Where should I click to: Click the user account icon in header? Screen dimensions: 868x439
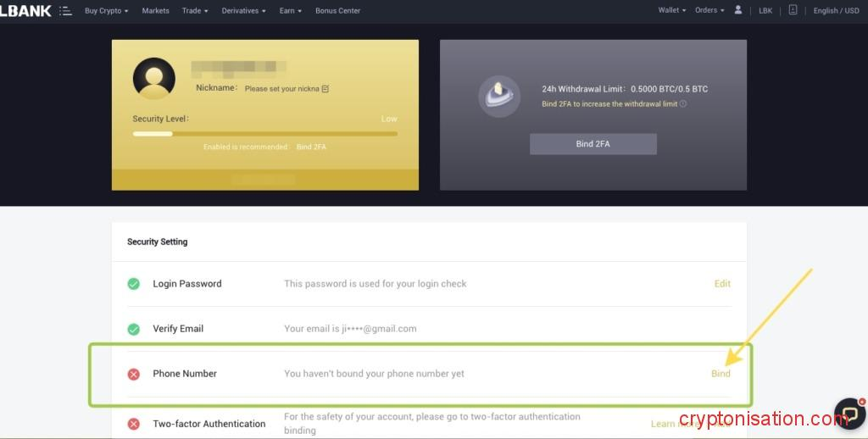[738, 10]
